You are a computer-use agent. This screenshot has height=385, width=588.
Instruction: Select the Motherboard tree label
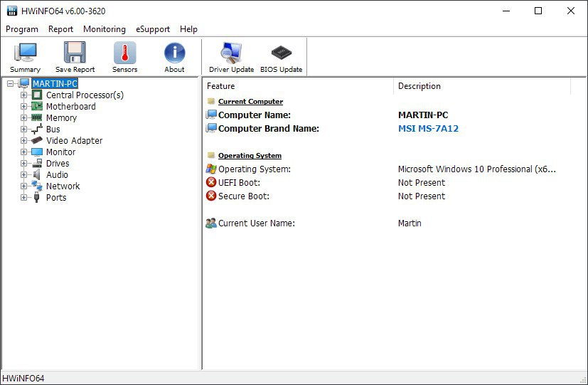click(x=71, y=106)
